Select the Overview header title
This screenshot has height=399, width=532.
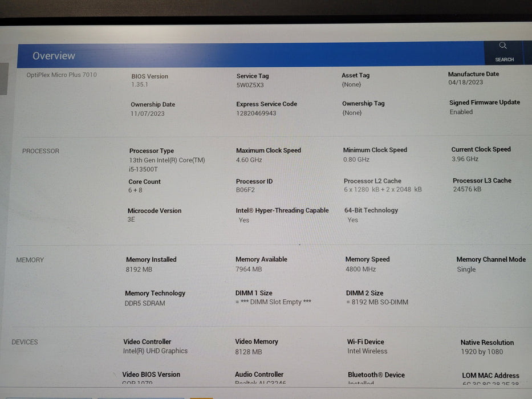pyautogui.click(x=54, y=56)
